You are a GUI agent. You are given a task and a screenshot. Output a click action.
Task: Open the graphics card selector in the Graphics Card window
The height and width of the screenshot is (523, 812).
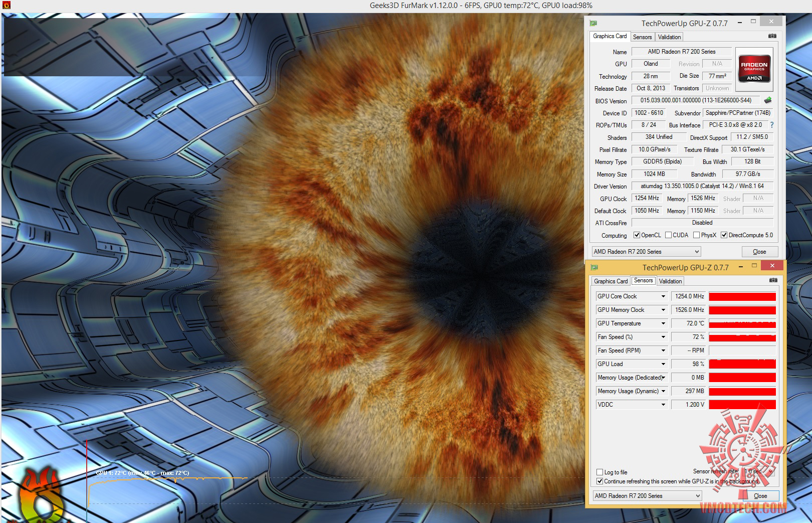(646, 252)
